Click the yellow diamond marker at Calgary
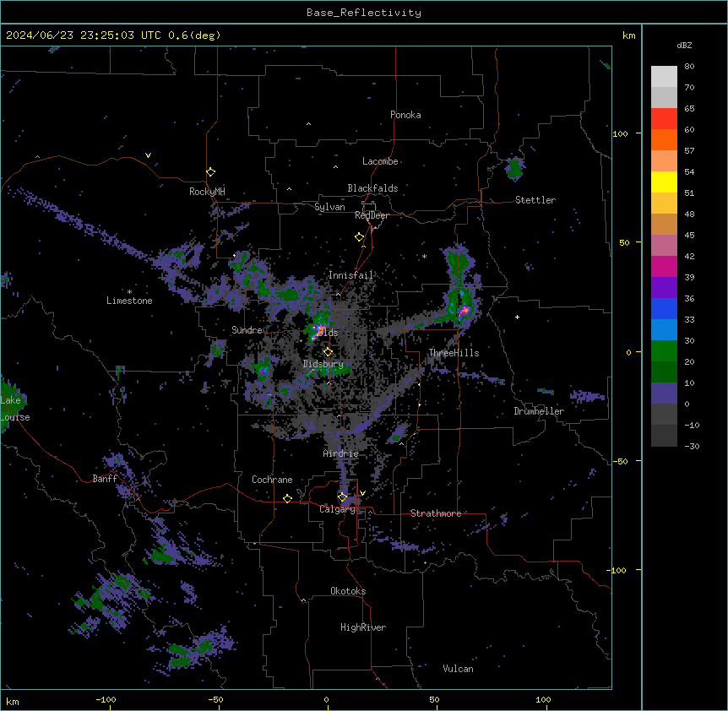This screenshot has width=728, height=711. click(342, 497)
